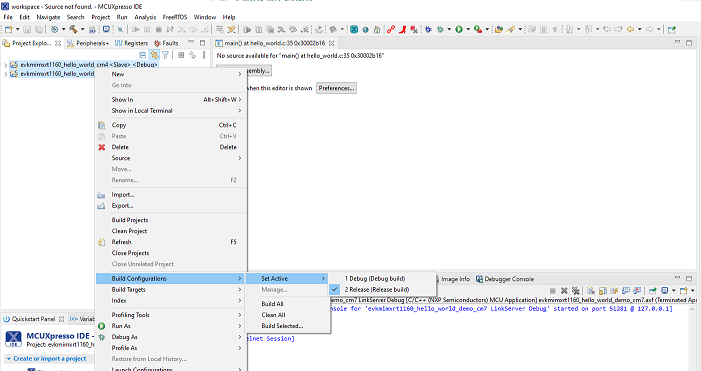Open the dropdown arrow next to Run button
This screenshot has width=701, height=371.
click(x=468, y=30)
